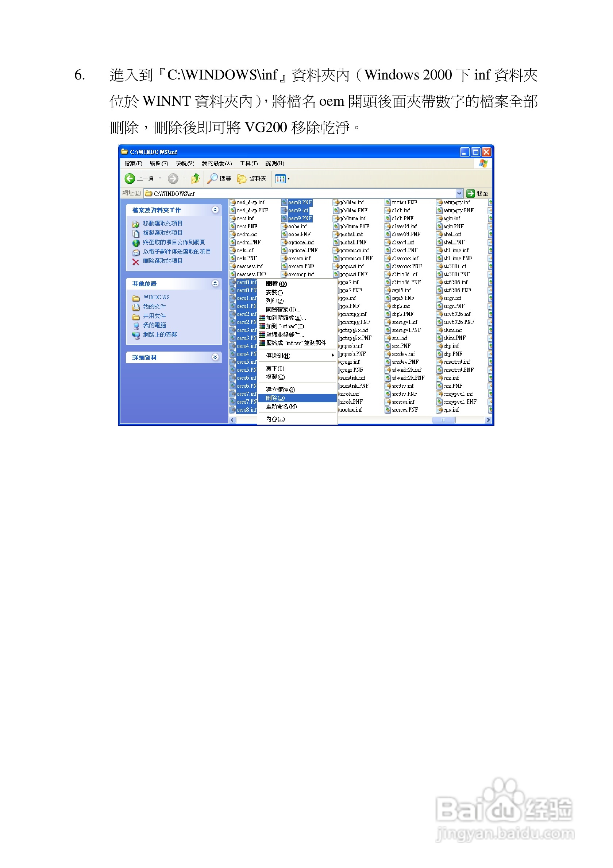
Task: Select the setupqry.inf file icon
Action: [x=439, y=203]
